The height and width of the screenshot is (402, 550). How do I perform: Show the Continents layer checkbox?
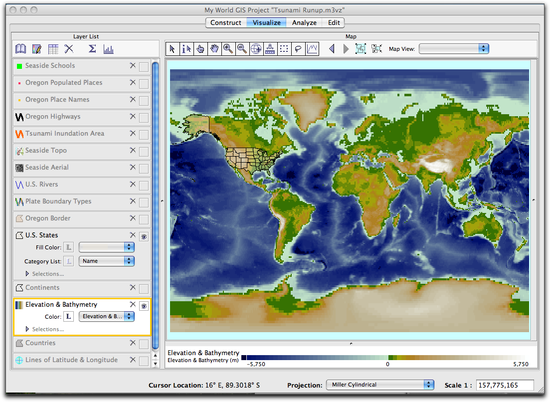click(144, 288)
